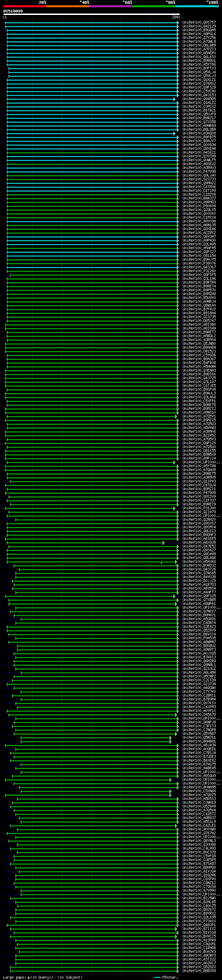Open UniRef100_C0PCX2 hit label
This screenshot has height=980, width=222.
tap(199, 106)
